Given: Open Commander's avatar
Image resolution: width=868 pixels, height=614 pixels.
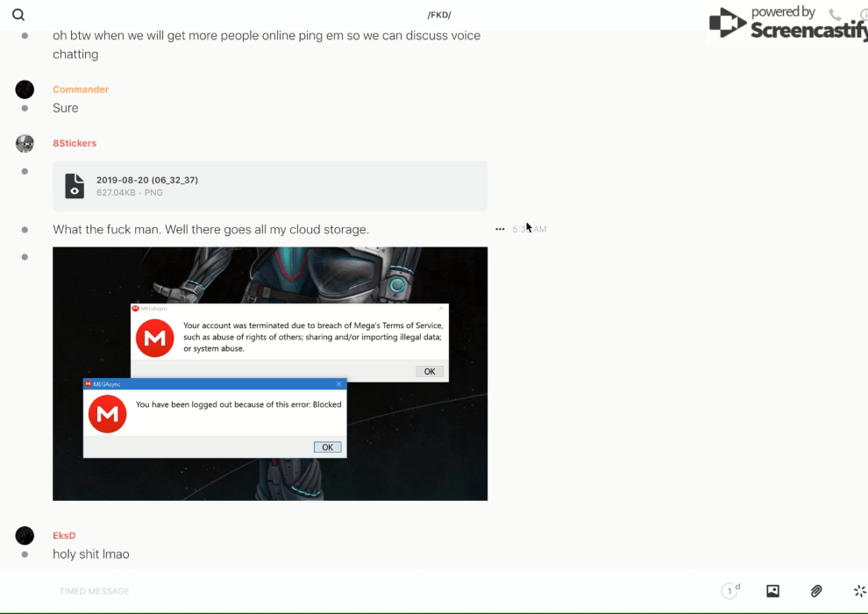Looking at the screenshot, I should coord(25,89).
